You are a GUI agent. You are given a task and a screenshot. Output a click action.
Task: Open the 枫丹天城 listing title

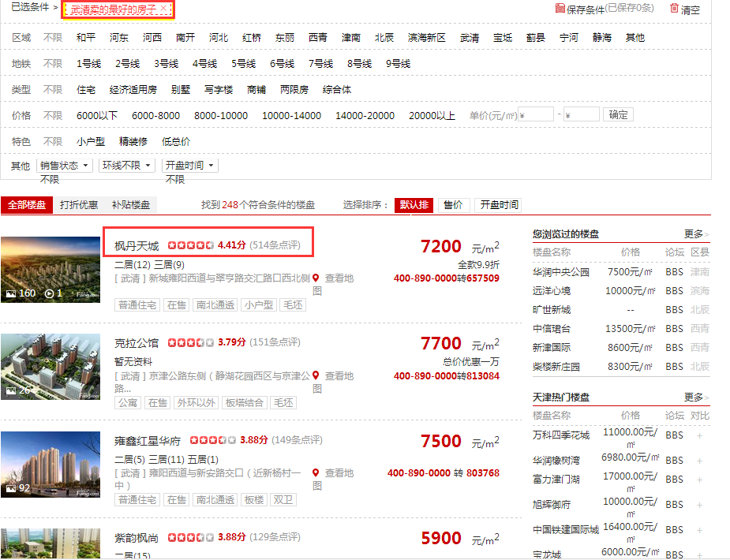137,245
